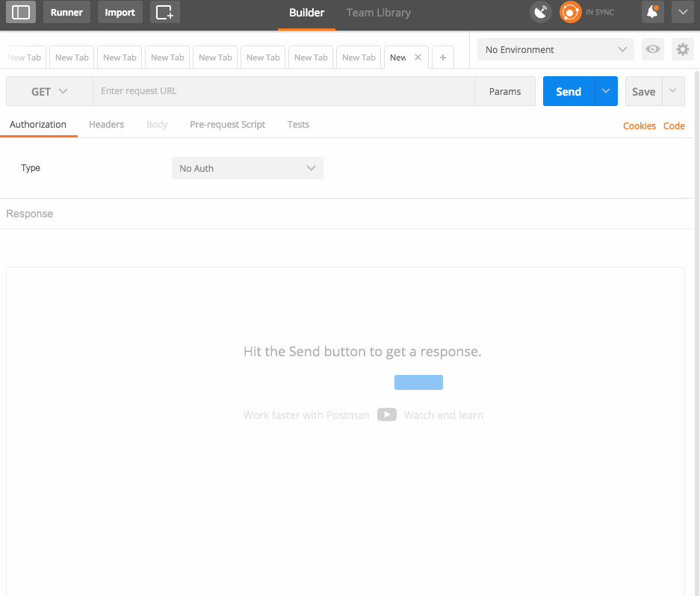The image size is (700, 596).
Task: Open a new Postman window icon
Action: pyautogui.click(x=164, y=12)
